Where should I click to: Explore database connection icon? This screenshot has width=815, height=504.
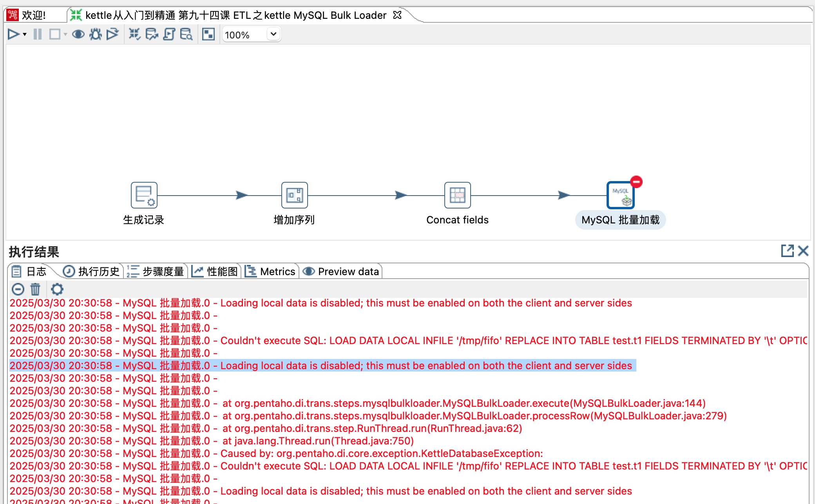pyautogui.click(x=186, y=34)
